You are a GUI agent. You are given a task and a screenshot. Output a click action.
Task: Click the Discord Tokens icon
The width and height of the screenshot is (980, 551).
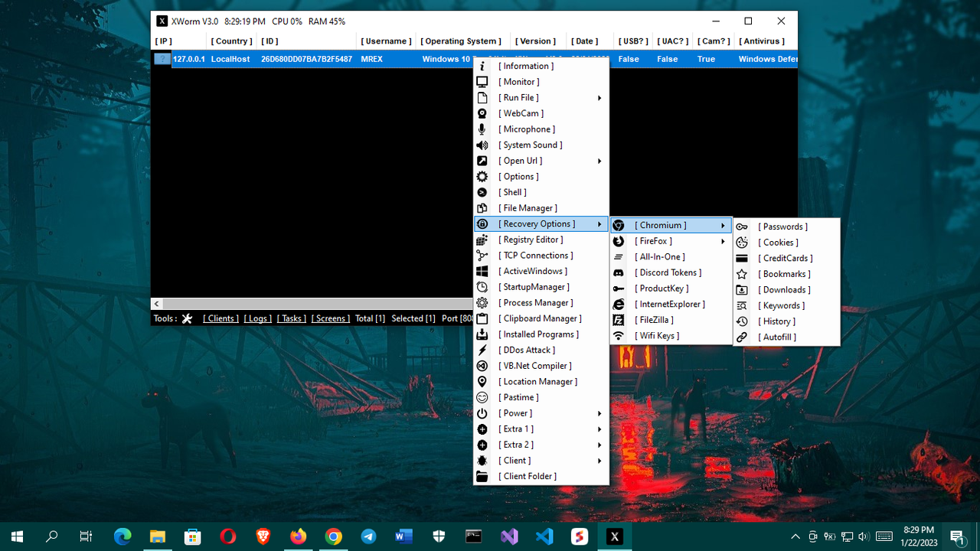click(618, 272)
